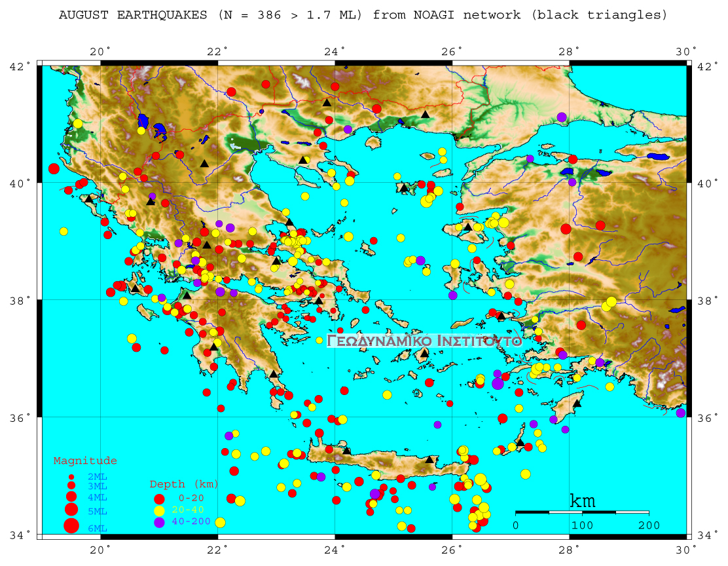Click the large purple circle north of Astypalea

(x=498, y=384)
